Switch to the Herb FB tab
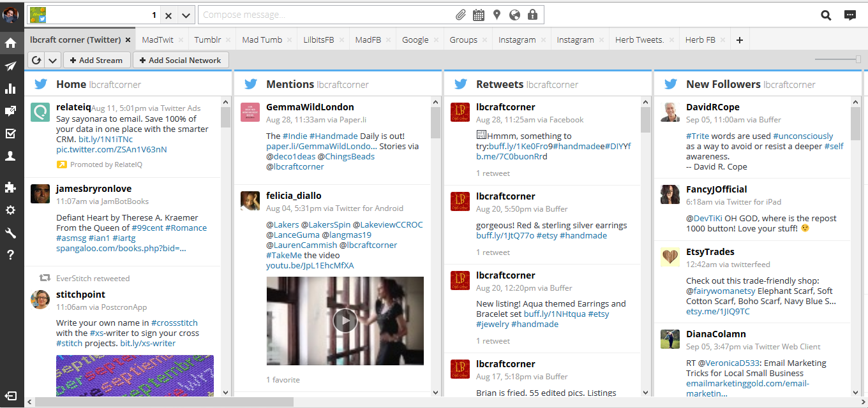 (x=700, y=40)
